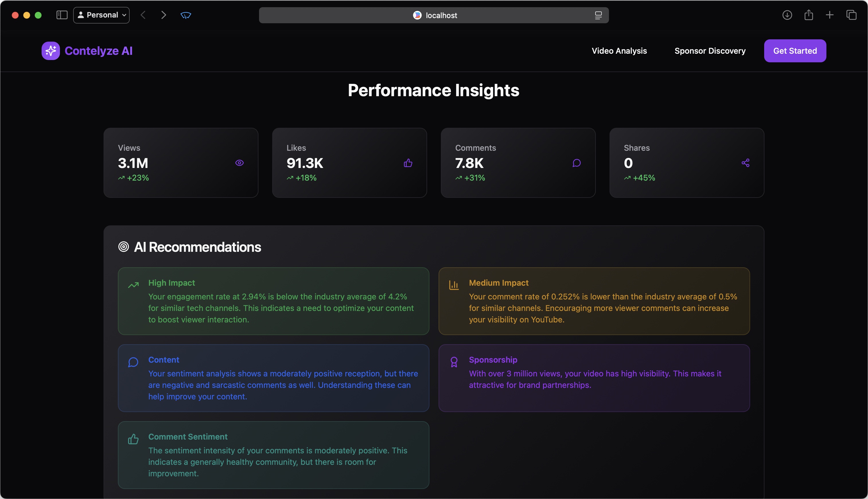Click the thumbs-up icon in Likes card
Screen dimensions: 868x499
(x=408, y=163)
